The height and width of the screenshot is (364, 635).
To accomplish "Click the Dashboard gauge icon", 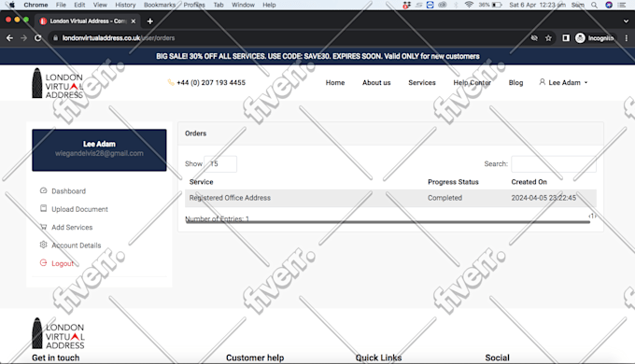I will point(43,190).
